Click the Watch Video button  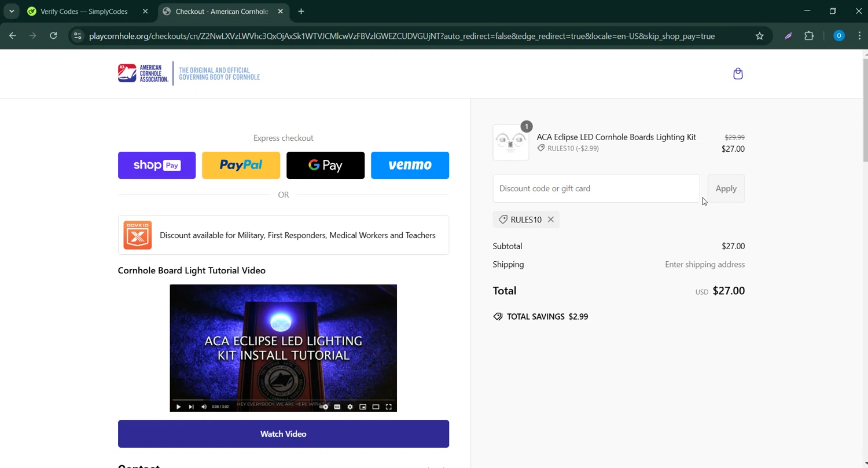(x=284, y=434)
